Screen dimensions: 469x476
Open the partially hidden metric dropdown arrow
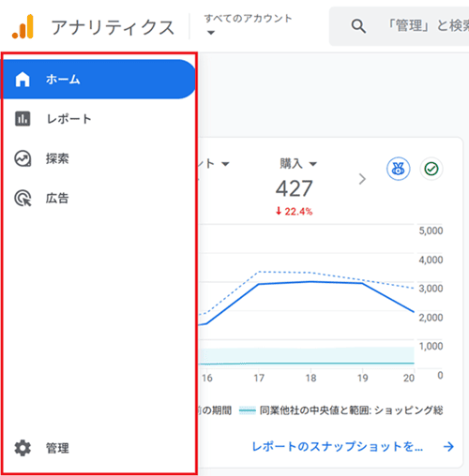tap(225, 164)
